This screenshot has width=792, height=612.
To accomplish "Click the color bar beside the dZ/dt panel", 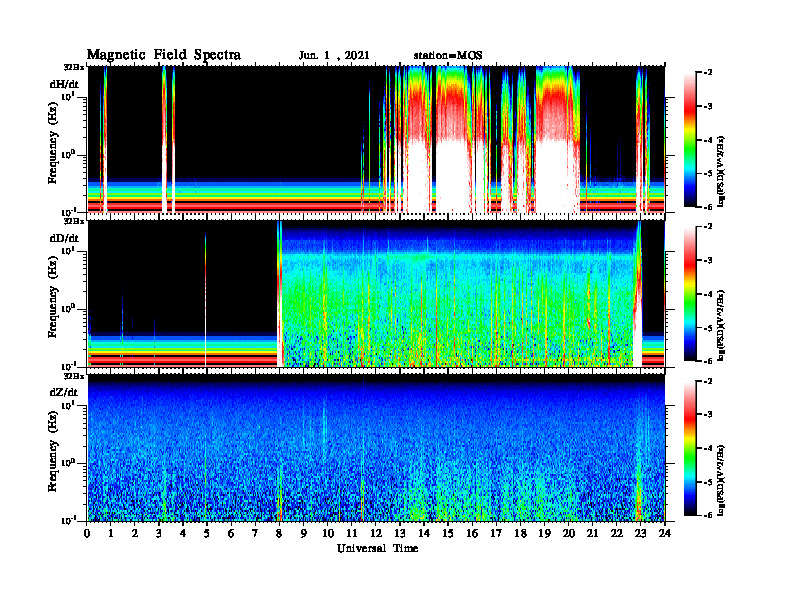I will point(689,448).
